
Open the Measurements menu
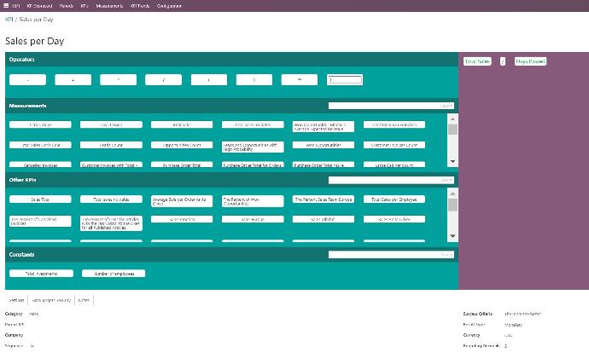[x=109, y=6]
